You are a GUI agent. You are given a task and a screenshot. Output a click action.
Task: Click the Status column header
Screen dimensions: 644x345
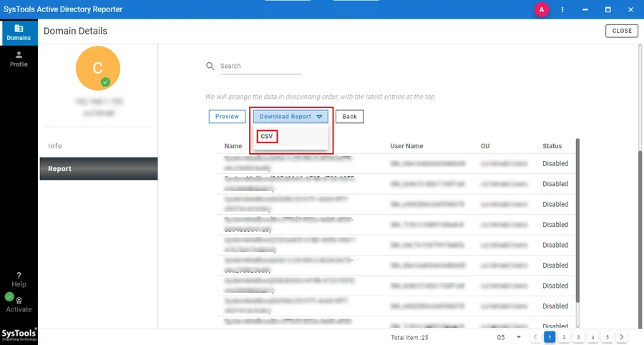point(552,146)
